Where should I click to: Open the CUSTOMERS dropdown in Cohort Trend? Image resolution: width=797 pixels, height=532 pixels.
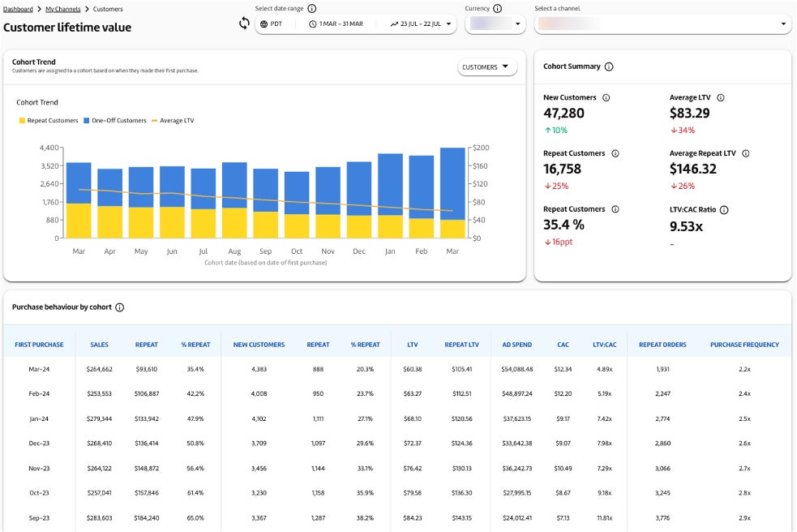tap(486, 67)
